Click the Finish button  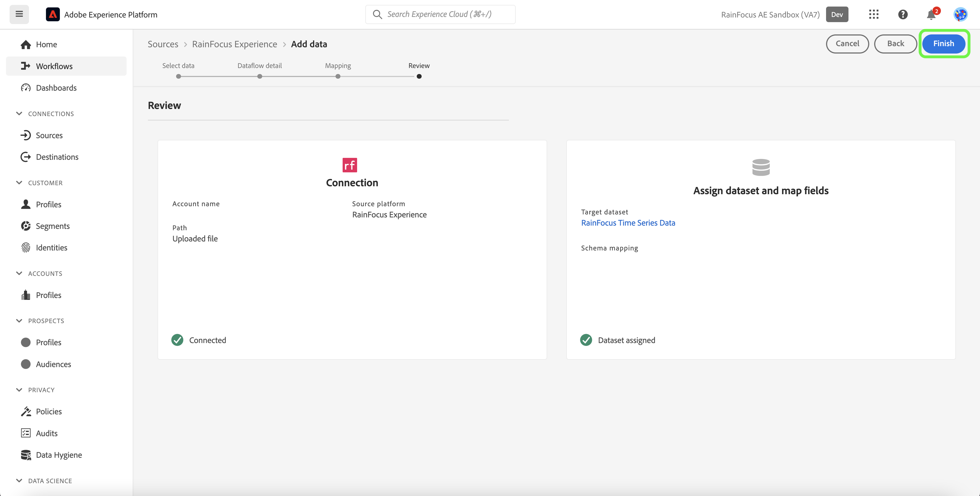[943, 44]
